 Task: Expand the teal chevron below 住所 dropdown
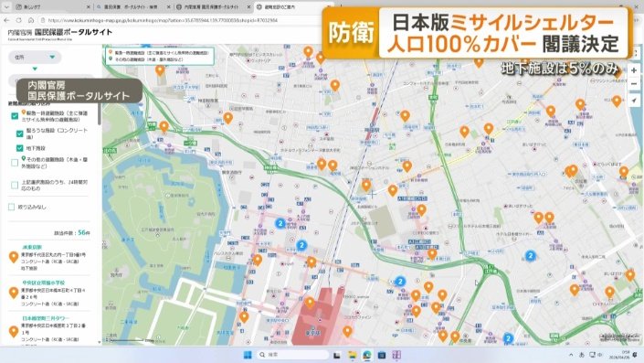35,69
